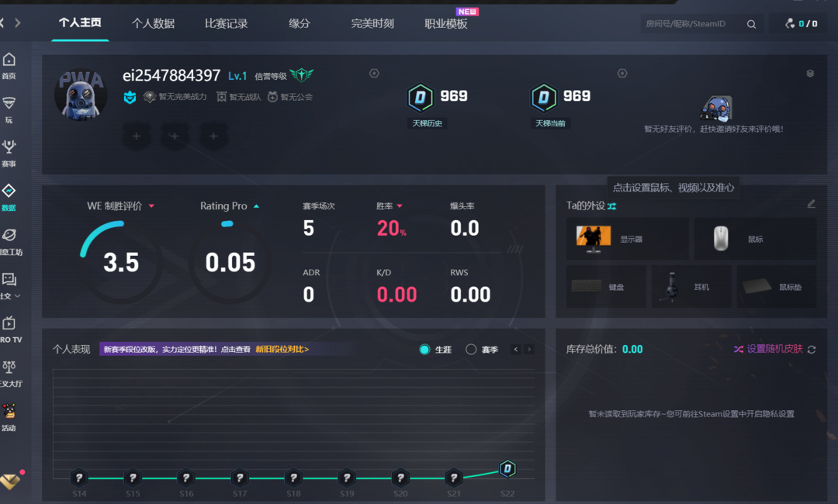The image size is (838, 504).
Task: Click next arrow in the 个人表现 chart
Action: tap(529, 349)
